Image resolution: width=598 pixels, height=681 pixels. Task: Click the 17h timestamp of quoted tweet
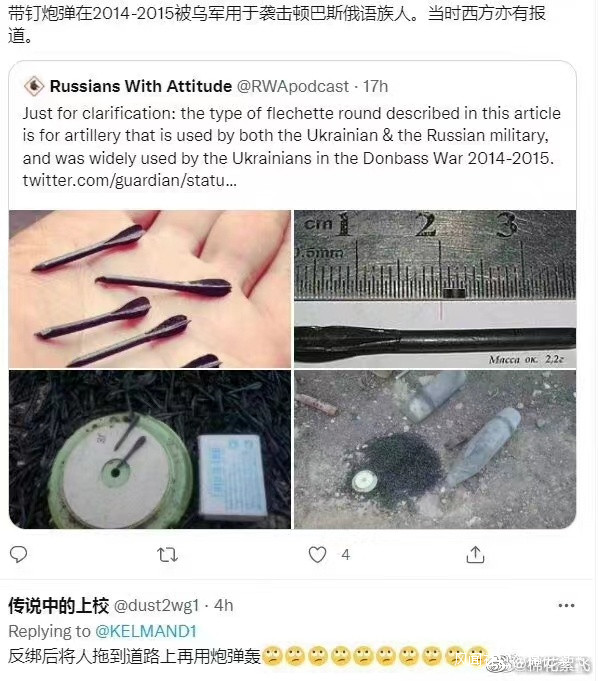(375, 86)
